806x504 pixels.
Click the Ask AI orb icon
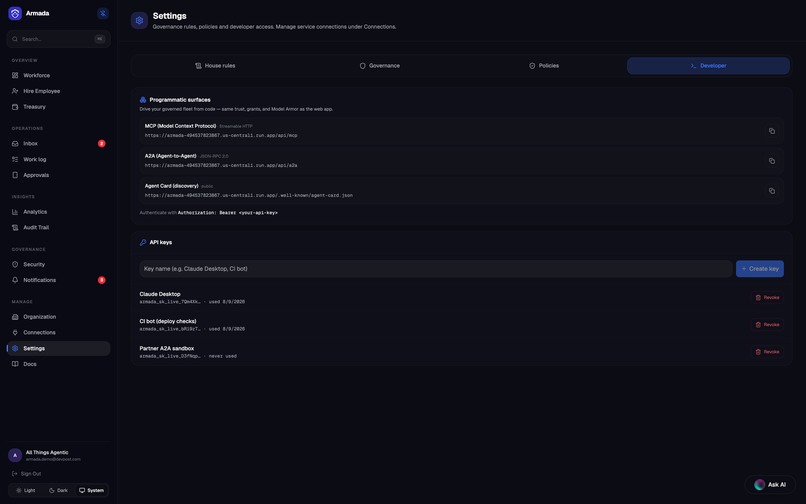(759, 484)
